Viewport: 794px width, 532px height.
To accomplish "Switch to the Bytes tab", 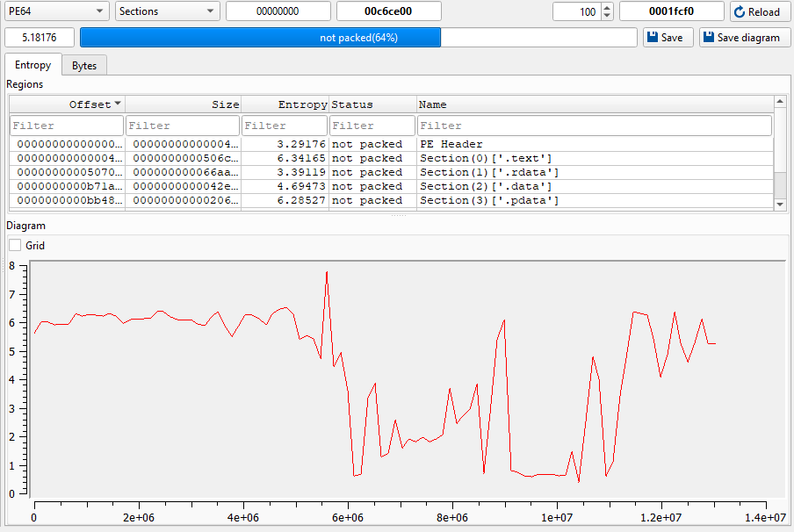I will tap(84, 65).
